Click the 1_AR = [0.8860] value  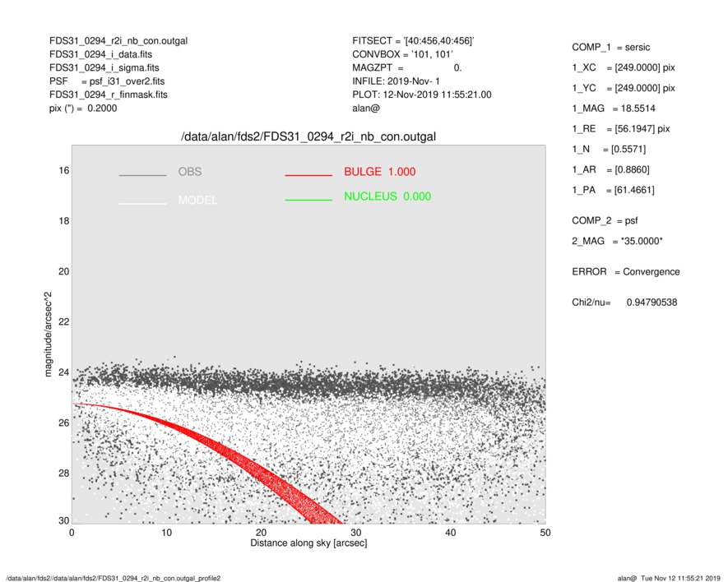(x=610, y=170)
